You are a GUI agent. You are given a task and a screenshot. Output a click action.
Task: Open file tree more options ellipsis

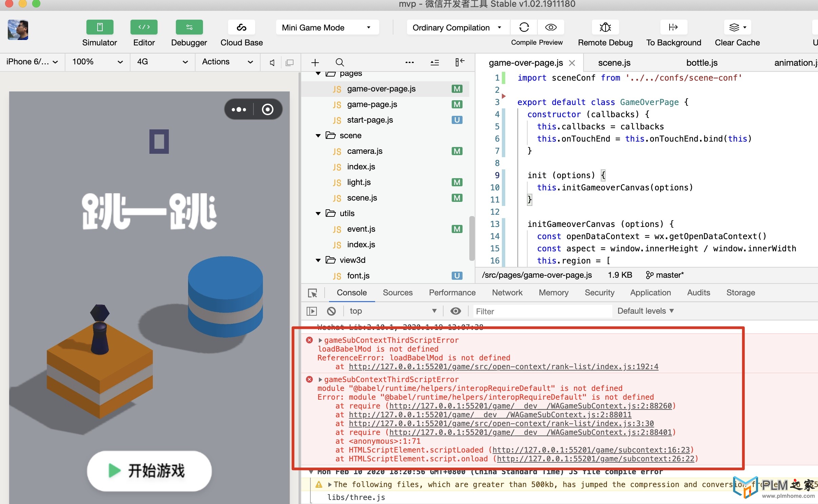[409, 62]
